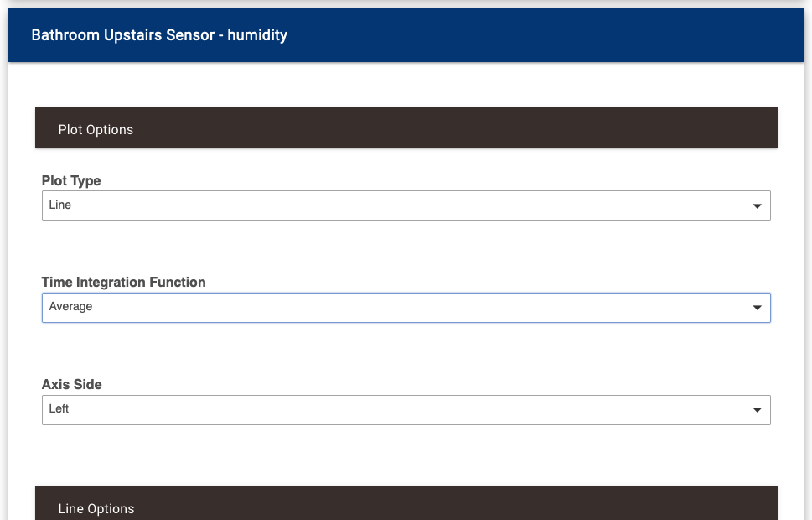Open the Plot Type combo box
The image size is (812, 520).
pos(406,205)
